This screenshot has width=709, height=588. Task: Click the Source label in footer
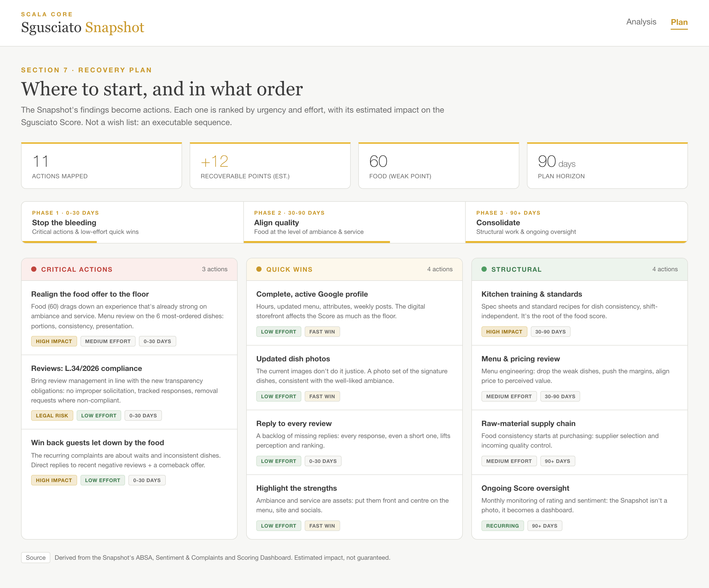[x=36, y=558]
